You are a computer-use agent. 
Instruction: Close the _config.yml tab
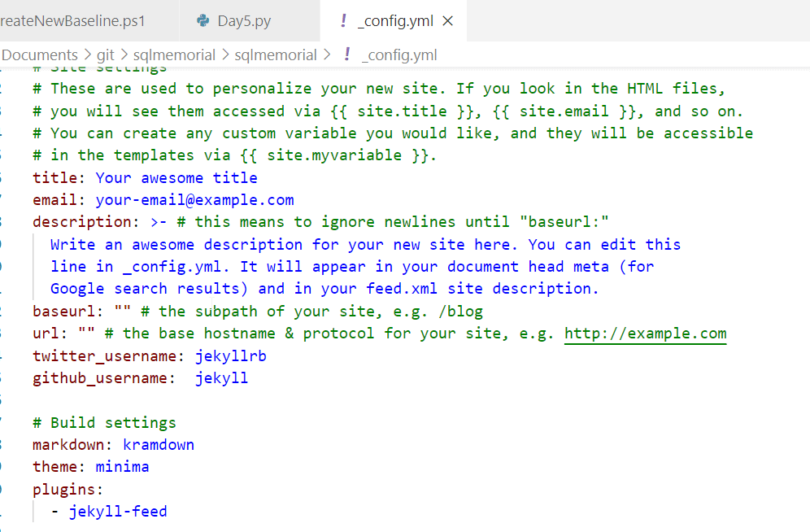[x=448, y=21]
